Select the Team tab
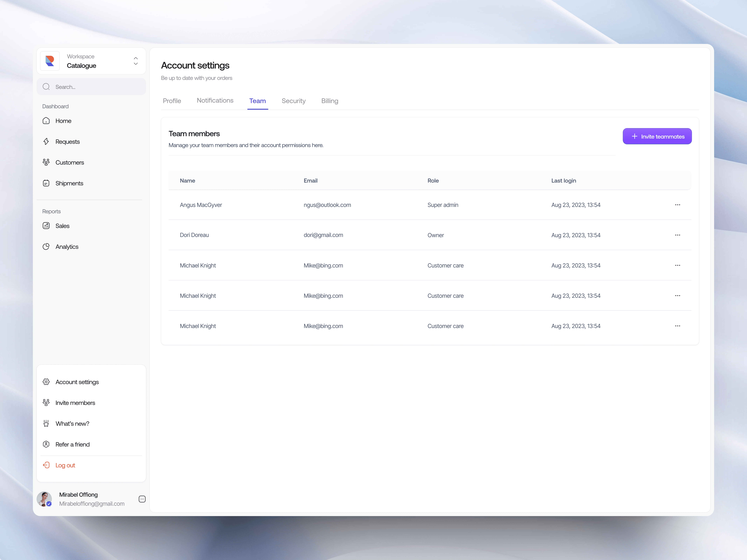747x560 pixels. point(258,101)
